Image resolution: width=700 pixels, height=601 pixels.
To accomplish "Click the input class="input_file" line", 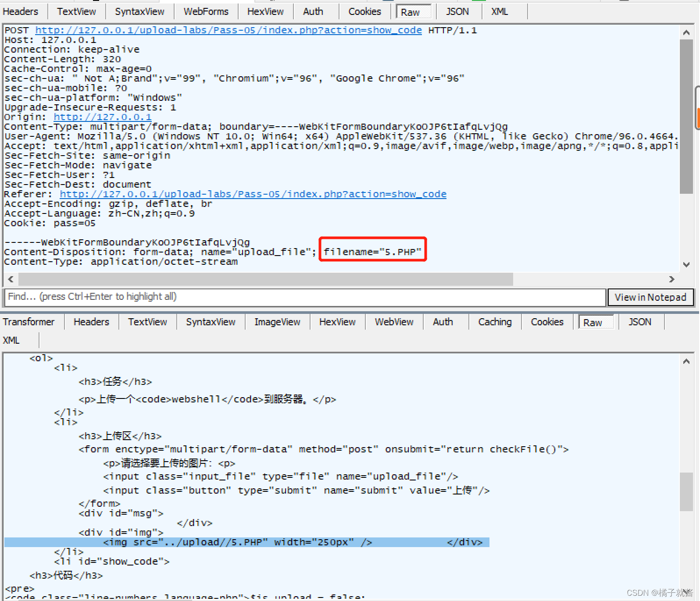I will [x=281, y=477].
